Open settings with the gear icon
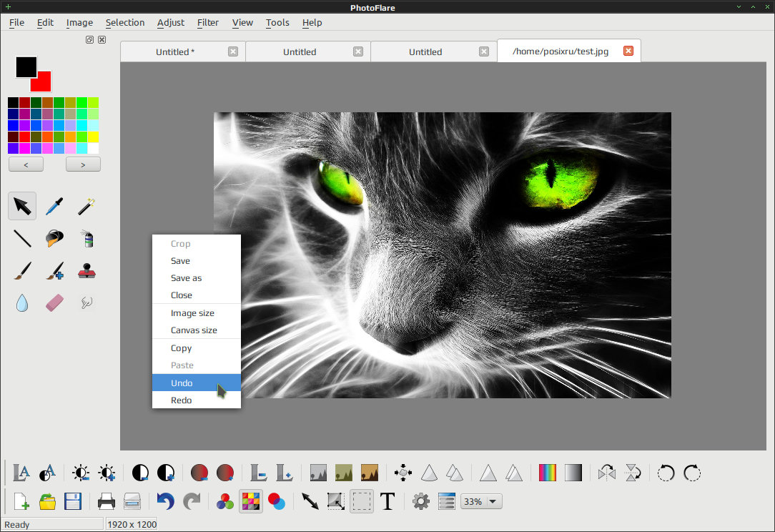 point(421,501)
